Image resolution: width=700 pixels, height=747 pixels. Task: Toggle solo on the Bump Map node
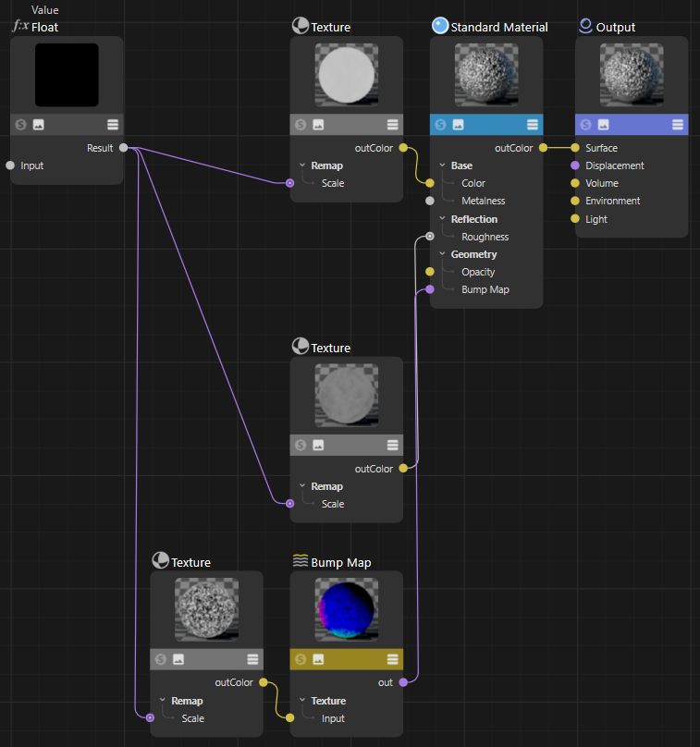point(301,659)
